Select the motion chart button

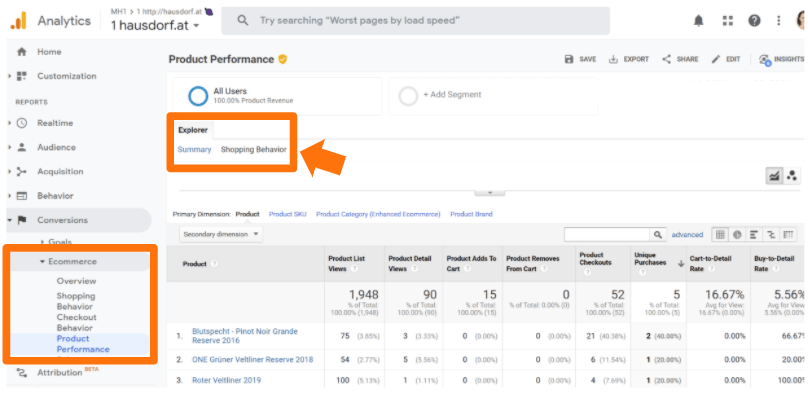pyautogui.click(x=792, y=176)
